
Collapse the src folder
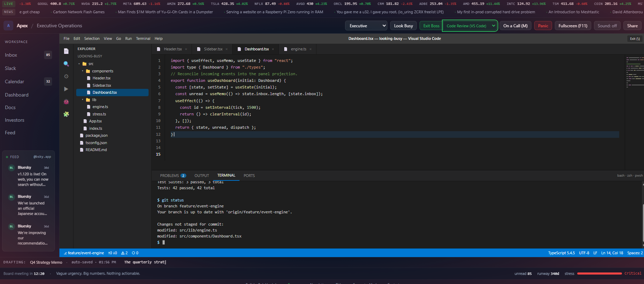[79, 64]
